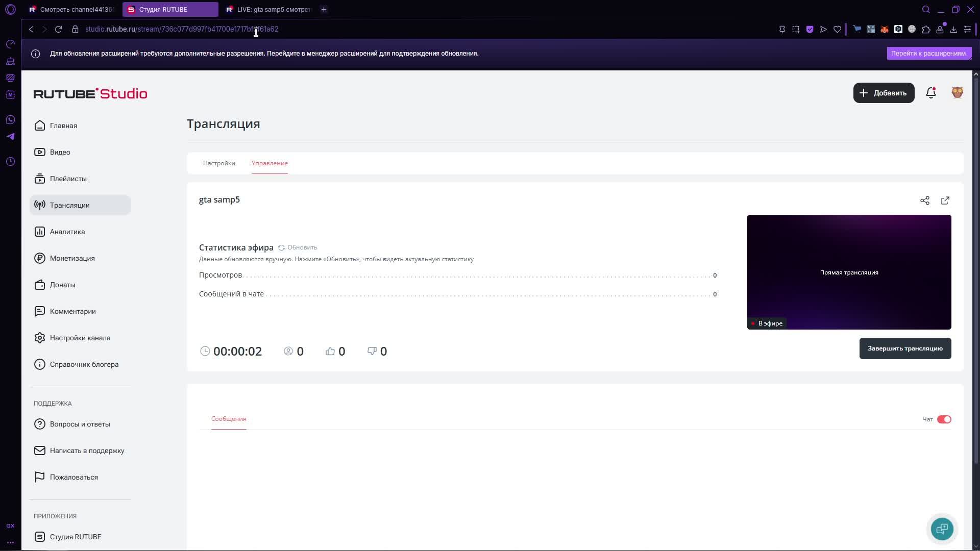Open the downloads icon in toolbar
Viewport: 980px width, 551px height.
click(953, 30)
